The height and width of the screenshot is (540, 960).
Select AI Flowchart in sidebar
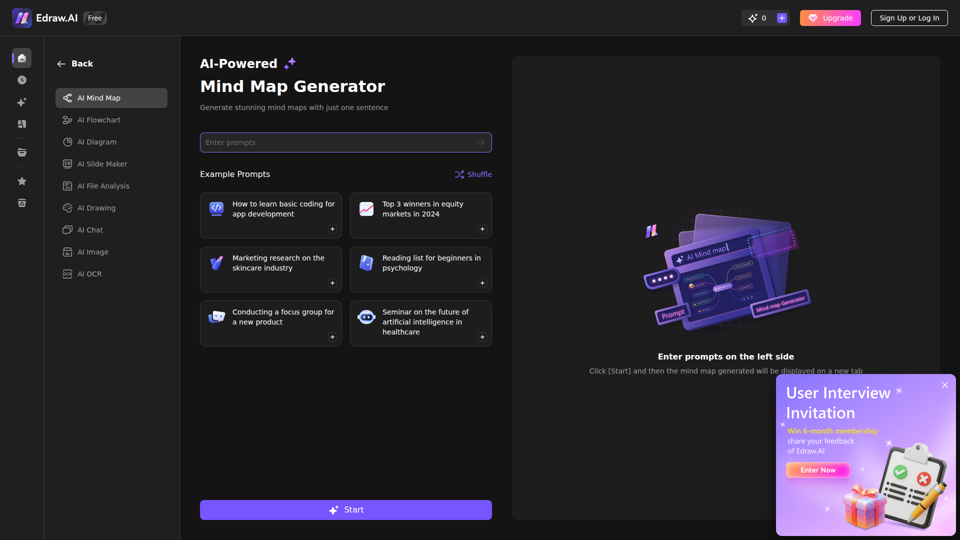tap(111, 120)
